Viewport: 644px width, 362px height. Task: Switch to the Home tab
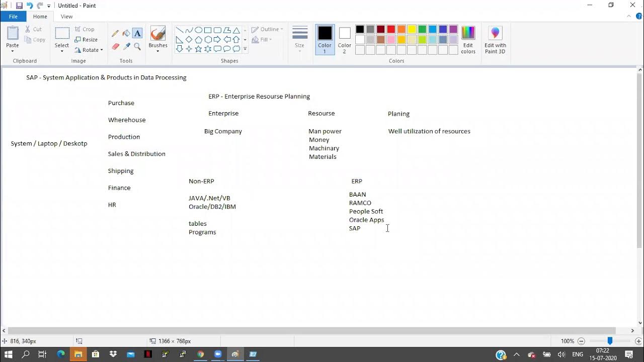tap(40, 17)
